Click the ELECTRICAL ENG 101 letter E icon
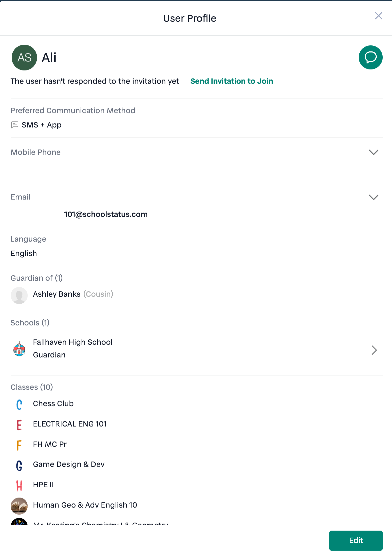The height and width of the screenshot is (560, 392). click(19, 425)
